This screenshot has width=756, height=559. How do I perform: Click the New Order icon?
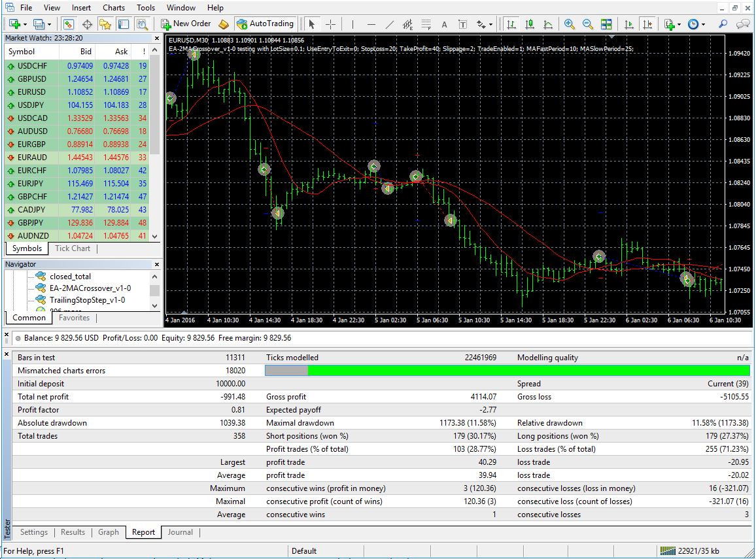pos(186,24)
